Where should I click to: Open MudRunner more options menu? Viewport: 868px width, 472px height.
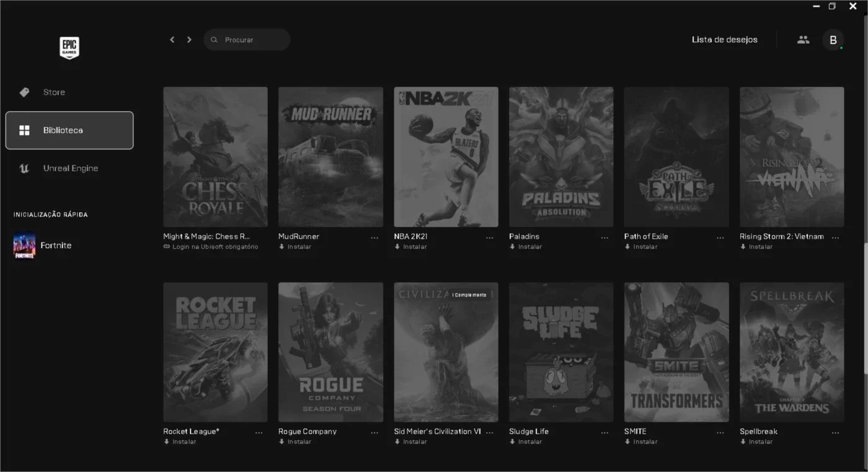[374, 238]
